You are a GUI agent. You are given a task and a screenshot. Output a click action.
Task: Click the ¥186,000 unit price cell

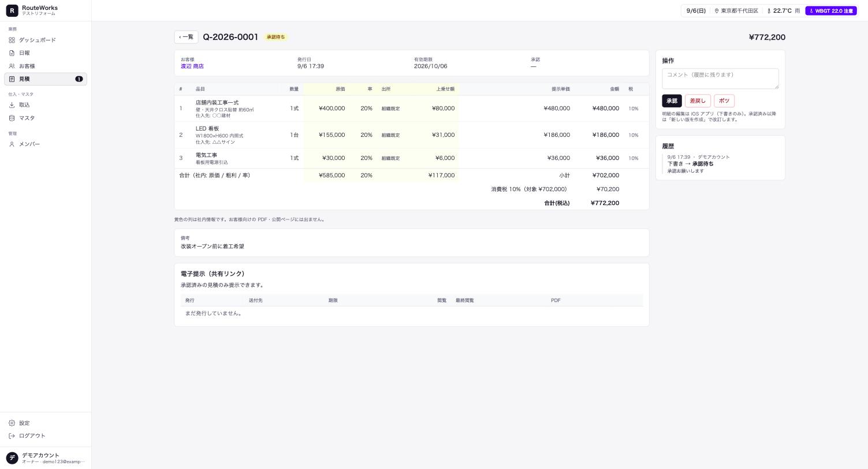click(557, 135)
